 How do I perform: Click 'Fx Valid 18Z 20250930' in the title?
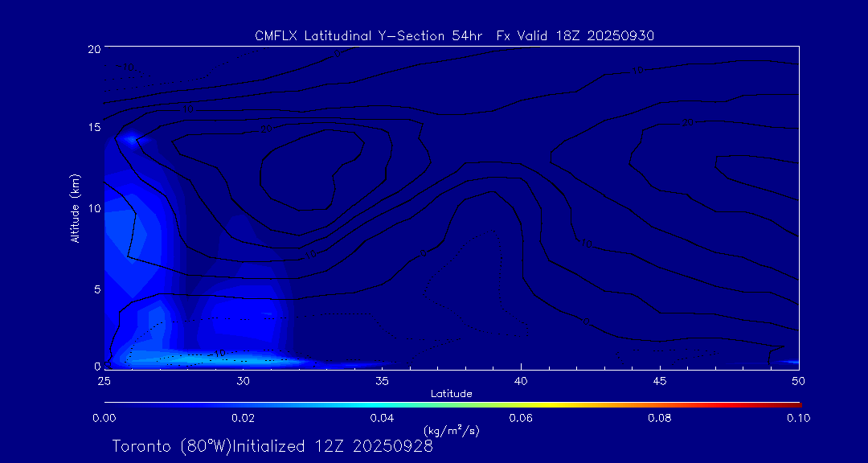[x=575, y=35]
